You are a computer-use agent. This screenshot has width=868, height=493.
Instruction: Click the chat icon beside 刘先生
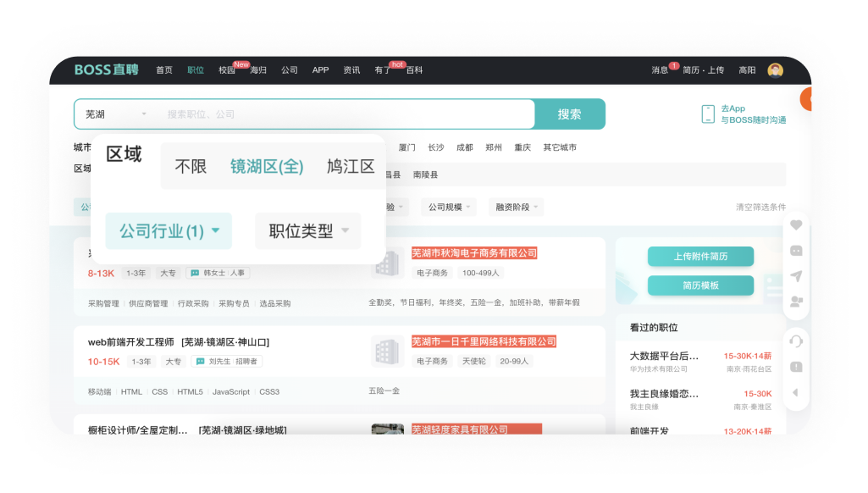(x=201, y=362)
